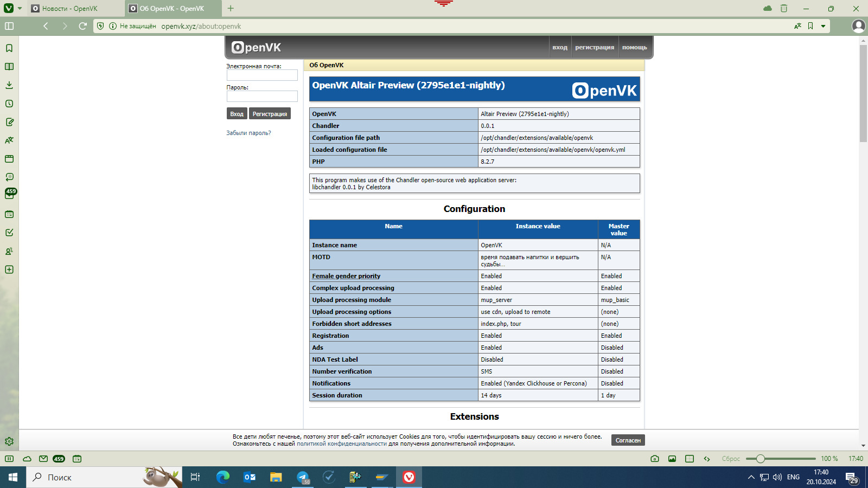Open the Translate side panel
The width and height of the screenshot is (868, 488).
point(9,140)
